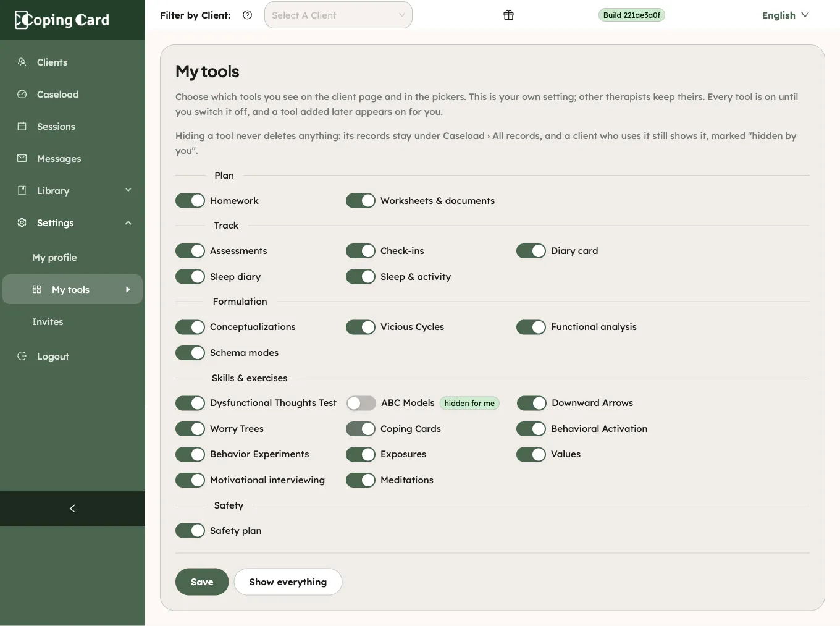
Task: Collapse the Settings submenu chevron
Action: click(128, 222)
